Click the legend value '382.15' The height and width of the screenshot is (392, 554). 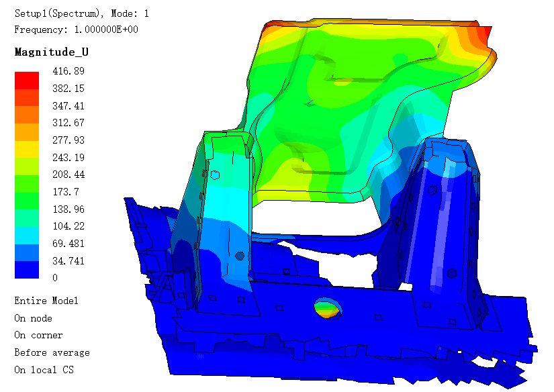[68, 89]
